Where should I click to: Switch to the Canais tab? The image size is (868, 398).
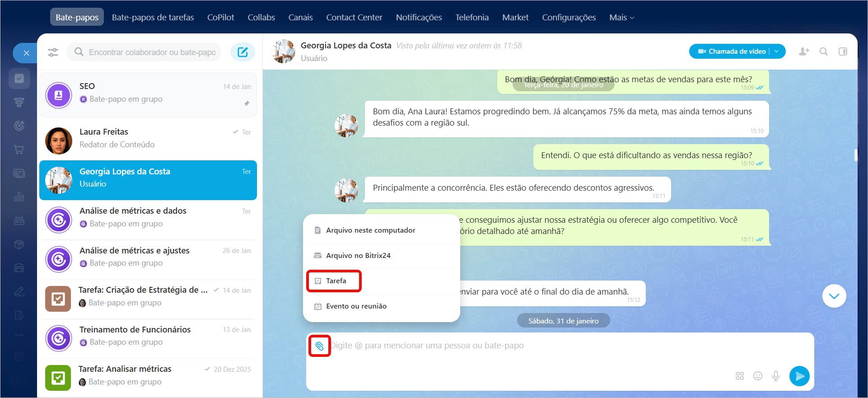pyautogui.click(x=300, y=18)
